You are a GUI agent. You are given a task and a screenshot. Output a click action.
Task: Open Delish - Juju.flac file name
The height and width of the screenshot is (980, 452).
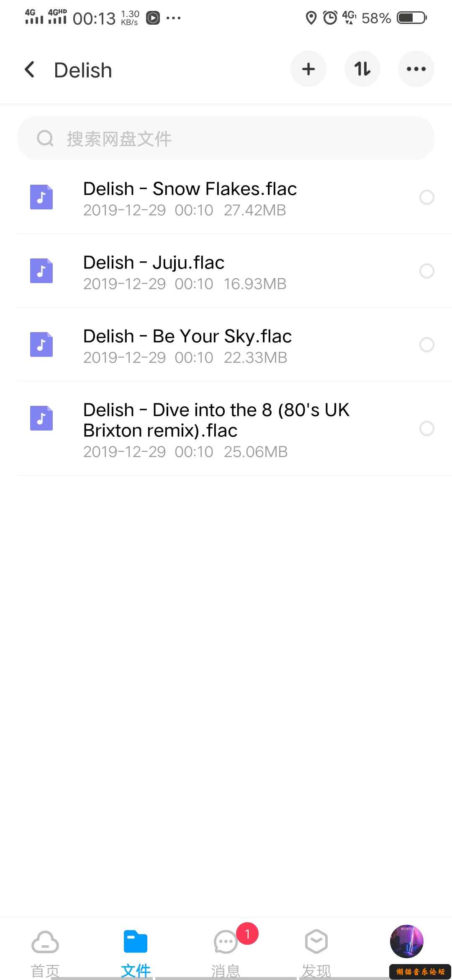point(154,263)
